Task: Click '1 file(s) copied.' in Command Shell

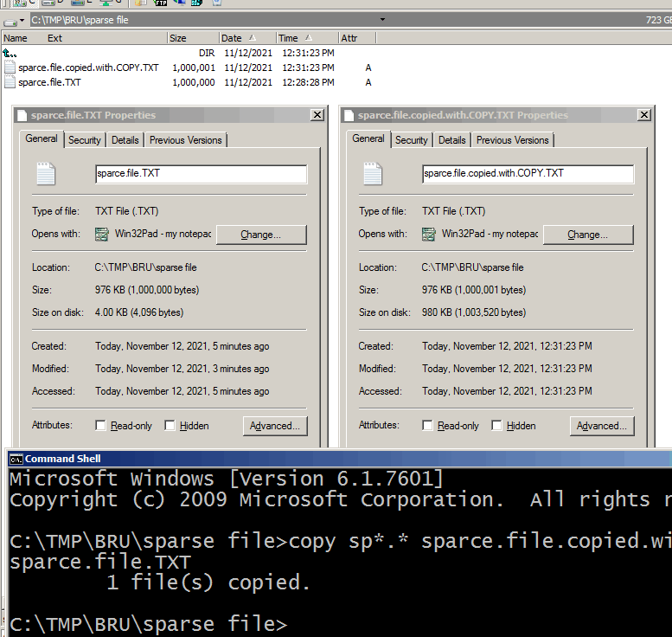Action: click(x=208, y=582)
